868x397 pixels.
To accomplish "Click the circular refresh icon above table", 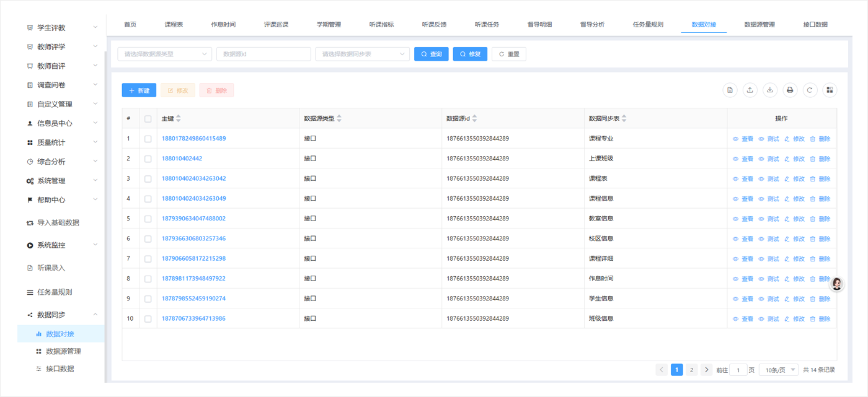I will pos(809,90).
